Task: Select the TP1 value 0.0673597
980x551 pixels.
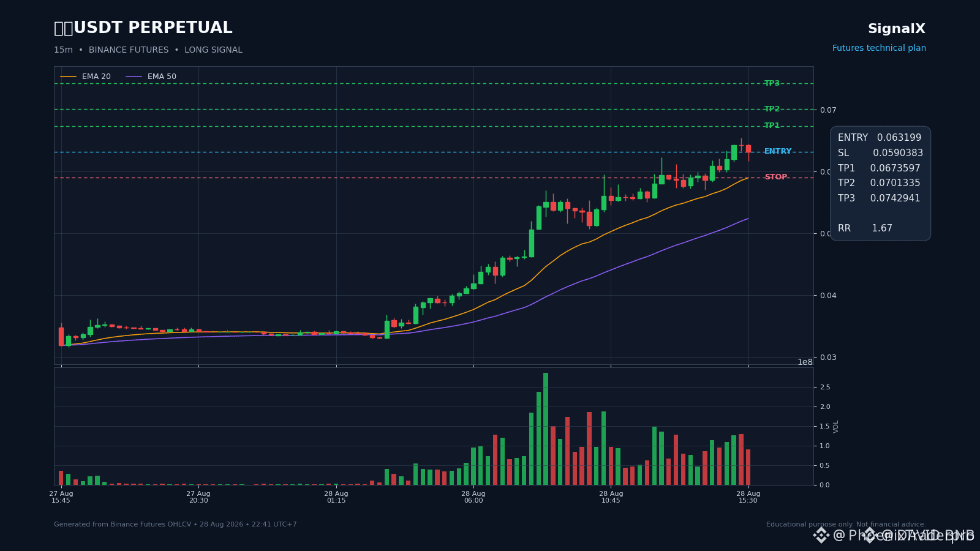Action: pyautogui.click(x=895, y=168)
